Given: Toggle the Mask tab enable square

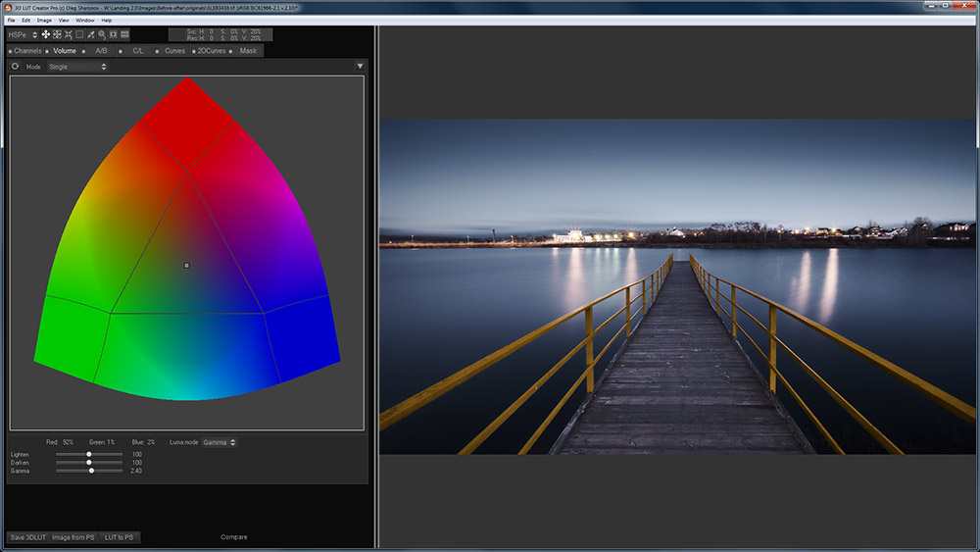Looking at the screenshot, I should pyautogui.click(x=232, y=51).
